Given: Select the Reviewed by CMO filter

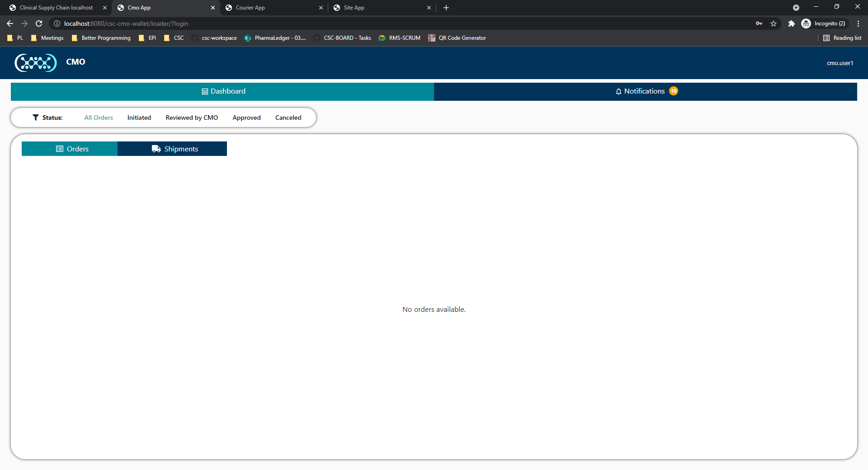Looking at the screenshot, I should 192,117.
